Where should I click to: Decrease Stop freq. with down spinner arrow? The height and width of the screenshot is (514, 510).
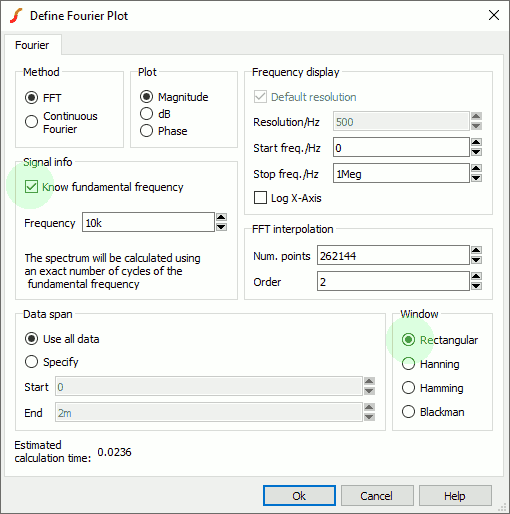(x=476, y=178)
